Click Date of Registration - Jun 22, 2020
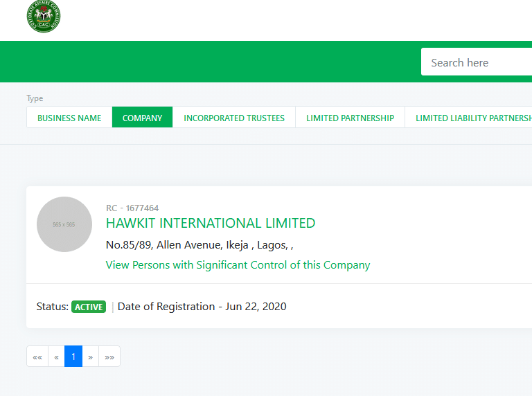The image size is (532, 396). [x=202, y=307]
